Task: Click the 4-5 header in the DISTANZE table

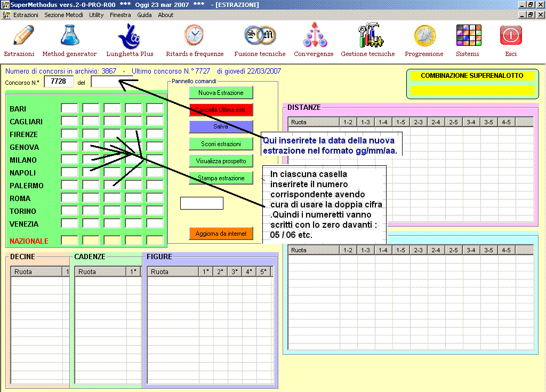Action: click(x=507, y=122)
